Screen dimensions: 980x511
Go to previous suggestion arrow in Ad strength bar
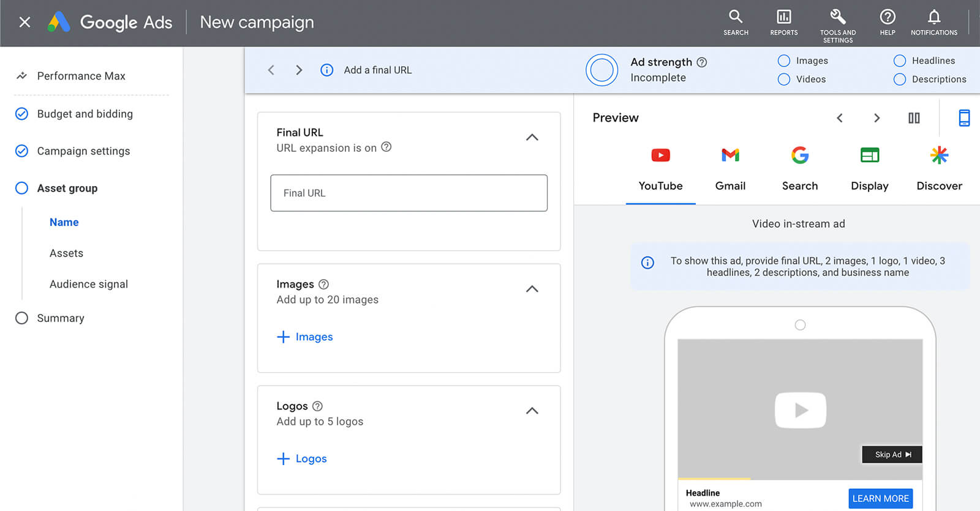pyautogui.click(x=271, y=70)
